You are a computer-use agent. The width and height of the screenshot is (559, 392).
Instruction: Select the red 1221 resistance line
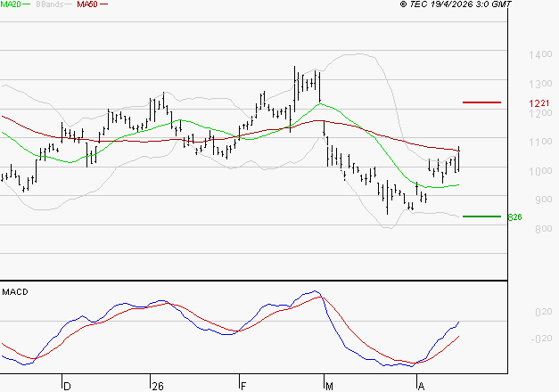click(x=481, y=102)
